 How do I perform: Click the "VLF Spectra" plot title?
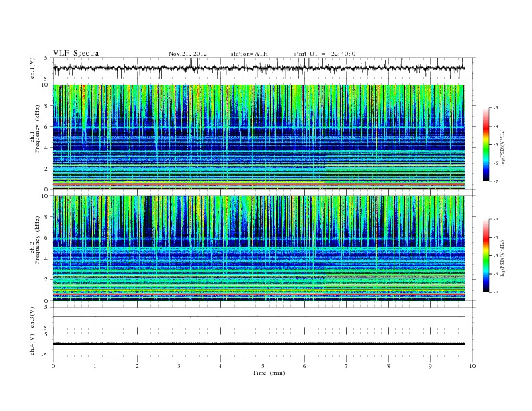click(x=76, y=53)
